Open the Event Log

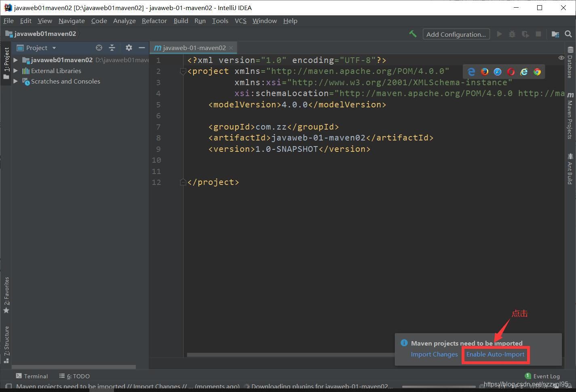click(x=542, y=376)
